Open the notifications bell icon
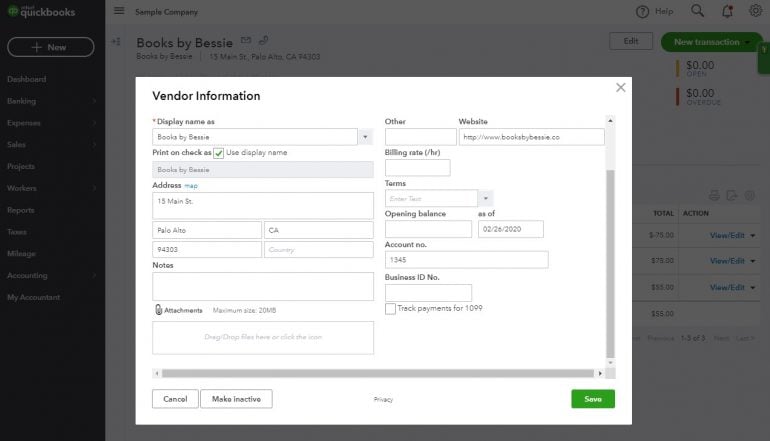The width and height of the screenshot is (770, 441). 726,11
